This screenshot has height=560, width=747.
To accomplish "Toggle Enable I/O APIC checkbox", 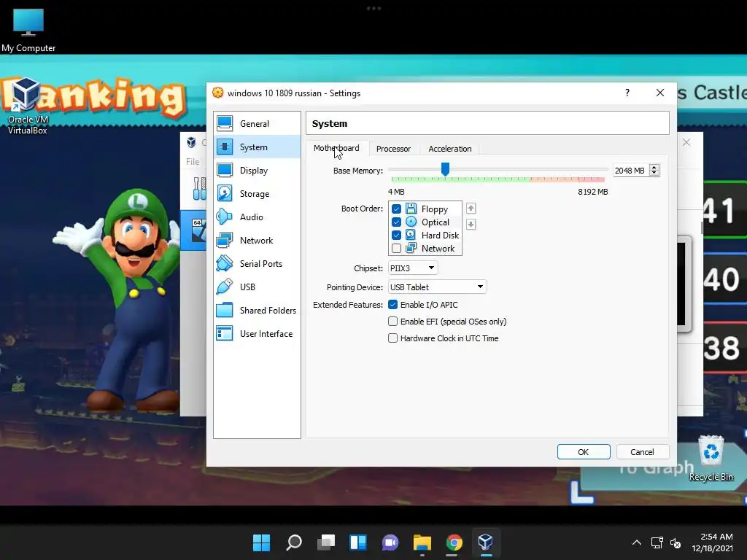I will pos(393,305).
